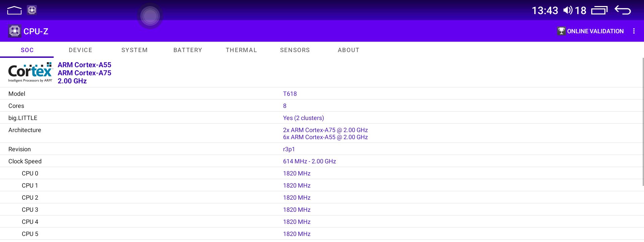Tap the volume speaker icon
Image resolution: width=644 pixels, height=242 pixels.
click(x=568, y=10)
